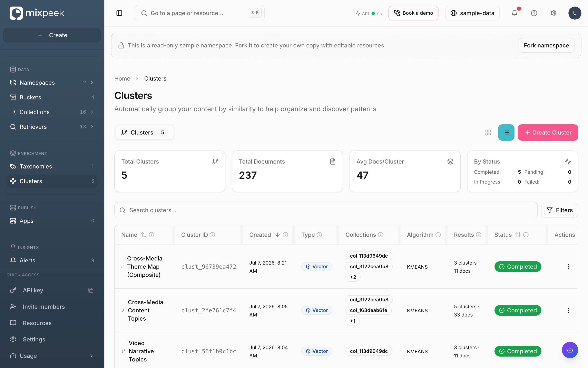588x368 pixels.
Task: Click the By Status activity icon
Action: pyautogui.click(x=568, y=161)
